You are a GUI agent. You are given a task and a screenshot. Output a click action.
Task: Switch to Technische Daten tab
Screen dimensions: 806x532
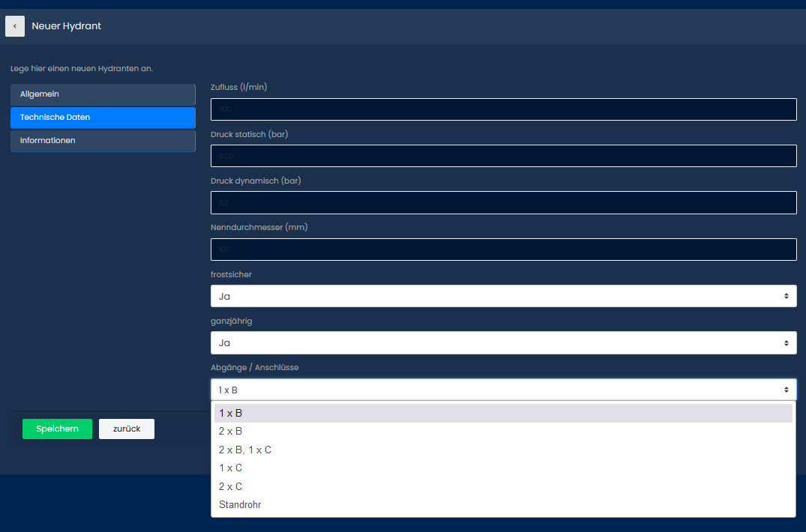103,118
